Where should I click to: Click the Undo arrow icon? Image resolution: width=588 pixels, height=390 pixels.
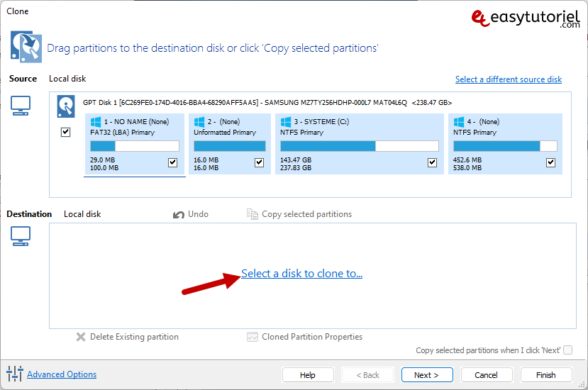(179, 214)
